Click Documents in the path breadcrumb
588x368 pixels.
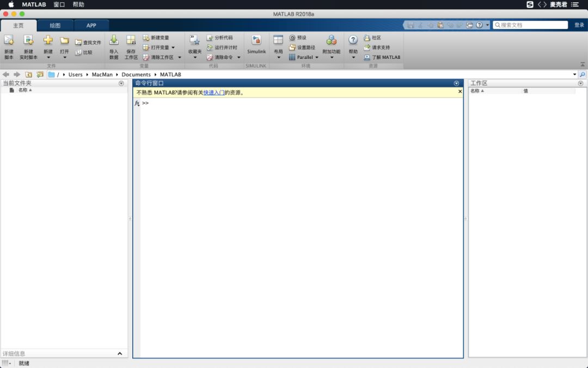tap(136, 74)
